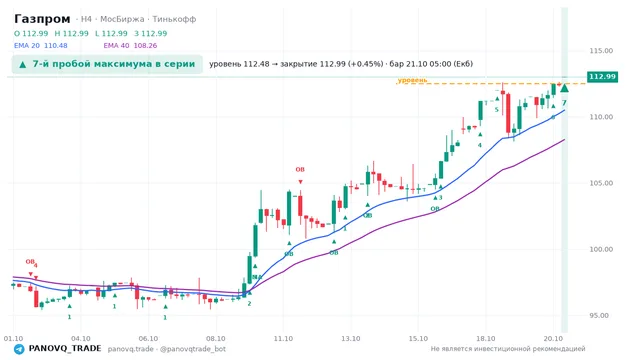Click the 01.10 date axis label
This screenshot has height=360, width=640.
pos(13,338)
